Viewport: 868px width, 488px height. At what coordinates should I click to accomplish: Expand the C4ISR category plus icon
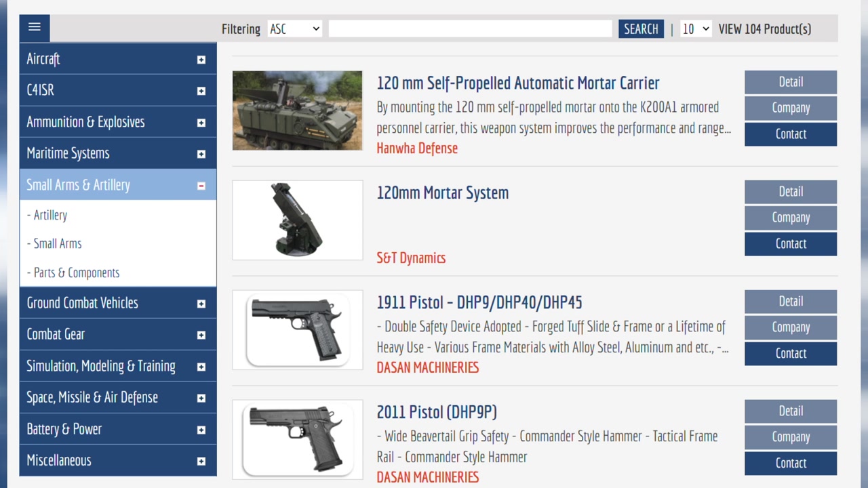(201, 91)
